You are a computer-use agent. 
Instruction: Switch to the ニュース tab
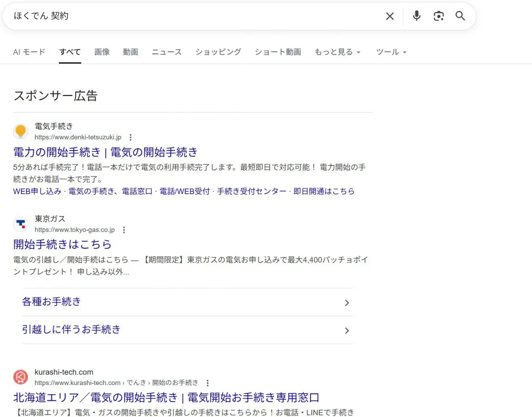(x=166, y=52)
